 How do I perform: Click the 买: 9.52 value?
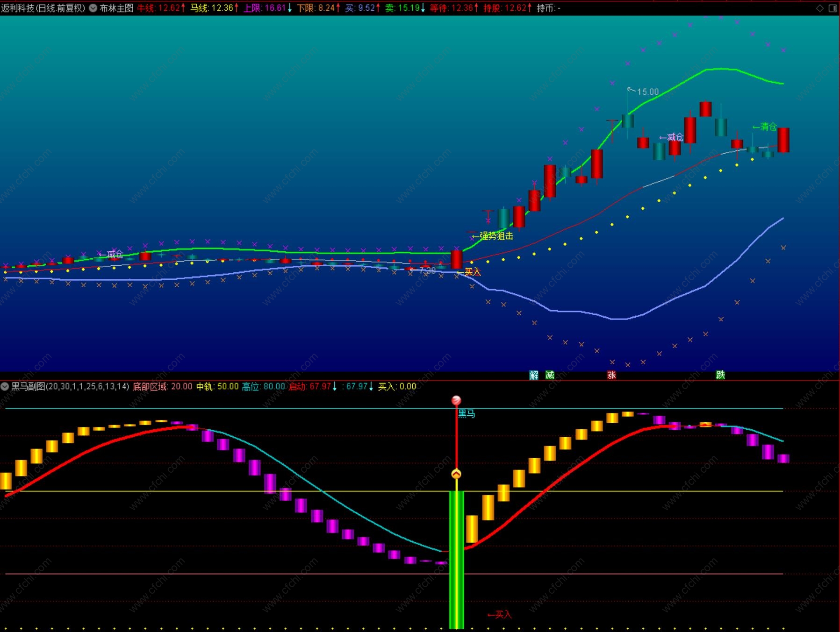[363, 8]
